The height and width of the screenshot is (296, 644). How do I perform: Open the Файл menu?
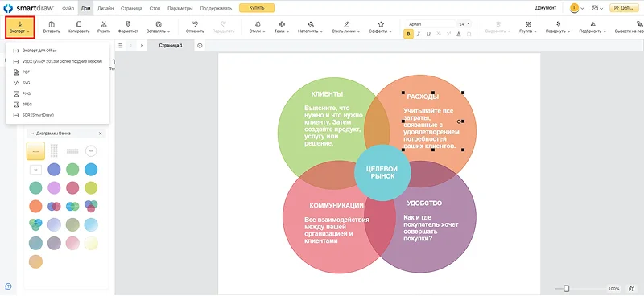point(68,8)
